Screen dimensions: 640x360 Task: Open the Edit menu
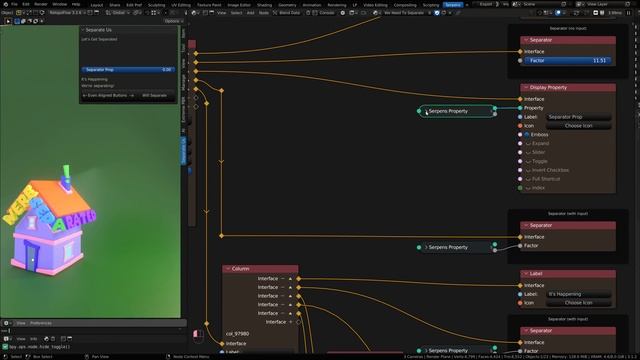[x=26, y=4]
